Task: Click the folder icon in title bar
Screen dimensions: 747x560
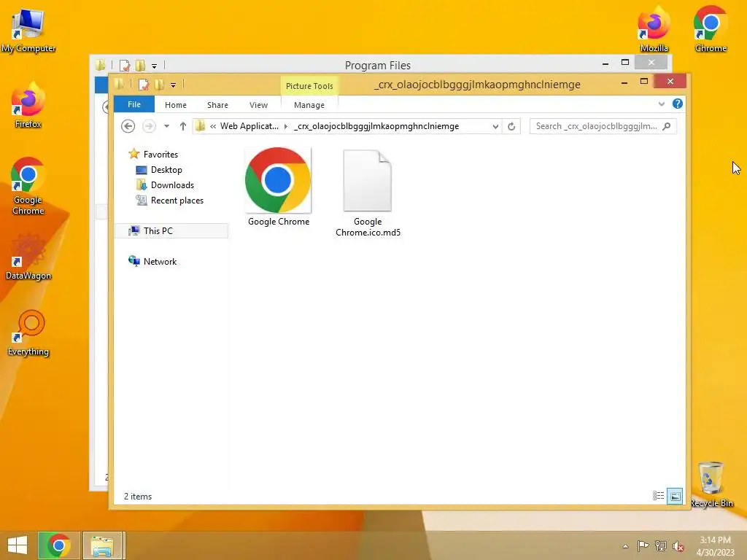Action: tap(119, 85)
